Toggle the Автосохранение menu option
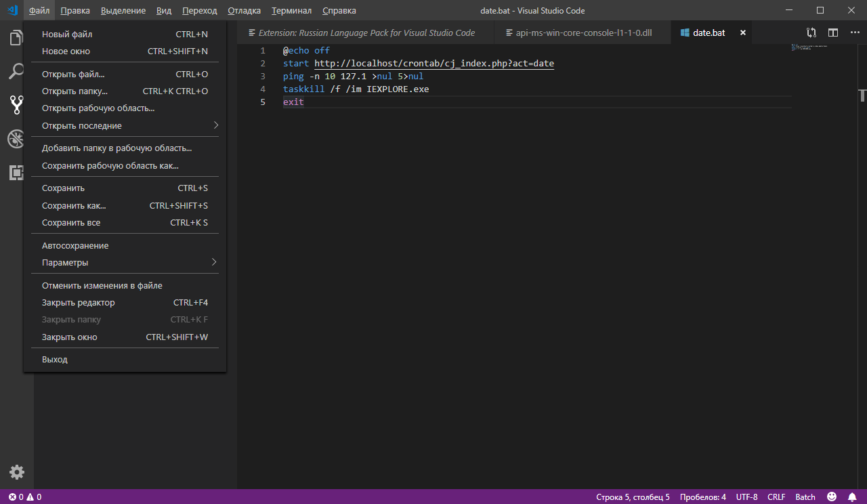Image resolution: width=867 pixels, height=504 pixels. [75, 245]
